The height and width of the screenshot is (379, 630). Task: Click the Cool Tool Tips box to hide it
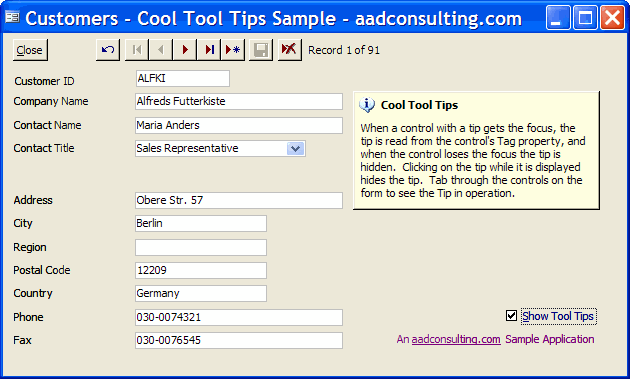point(476,150)
